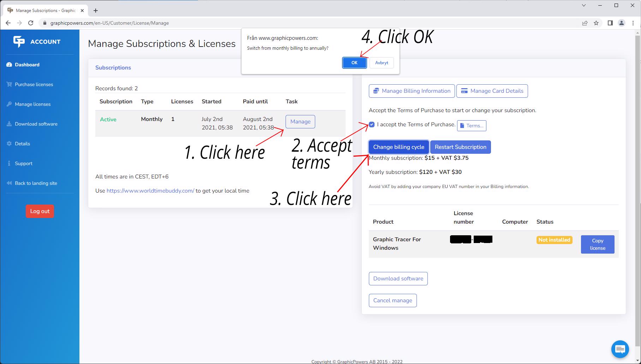Image resolution: width=641 pixels, height=364 pixels.
Task: Click the "Started" column header
Action: coord(211,102)
